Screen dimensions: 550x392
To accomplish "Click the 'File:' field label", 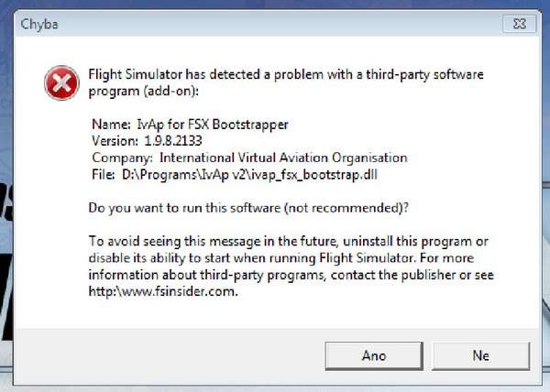I will [x=104, y=174].
